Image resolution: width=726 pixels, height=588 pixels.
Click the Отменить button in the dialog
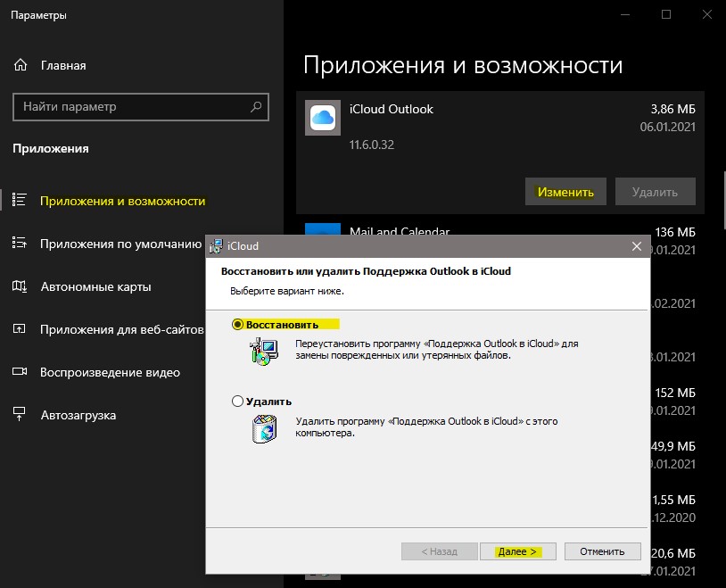point(602,551)
